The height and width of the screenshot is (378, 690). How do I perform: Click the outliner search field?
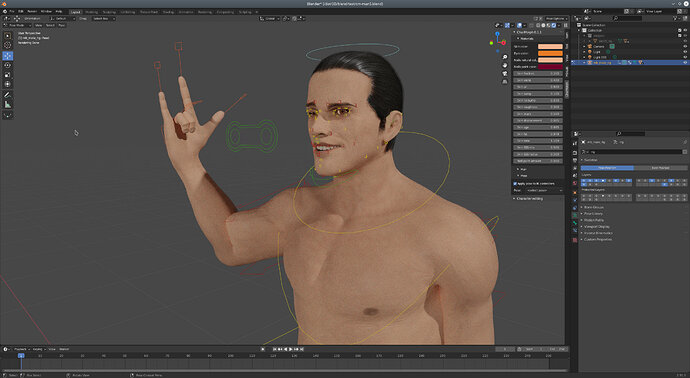[x=628, y=18]
